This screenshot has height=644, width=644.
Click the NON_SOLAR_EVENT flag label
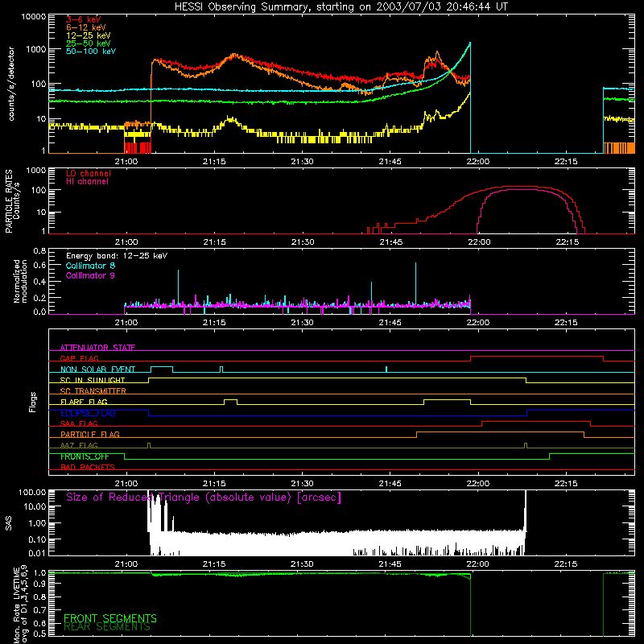pos(97,369)
